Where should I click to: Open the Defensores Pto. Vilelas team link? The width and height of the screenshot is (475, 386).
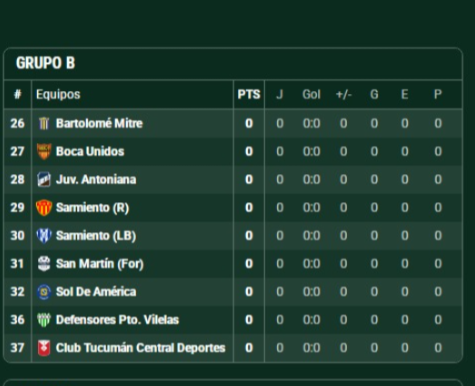click(x=117, y=320)
